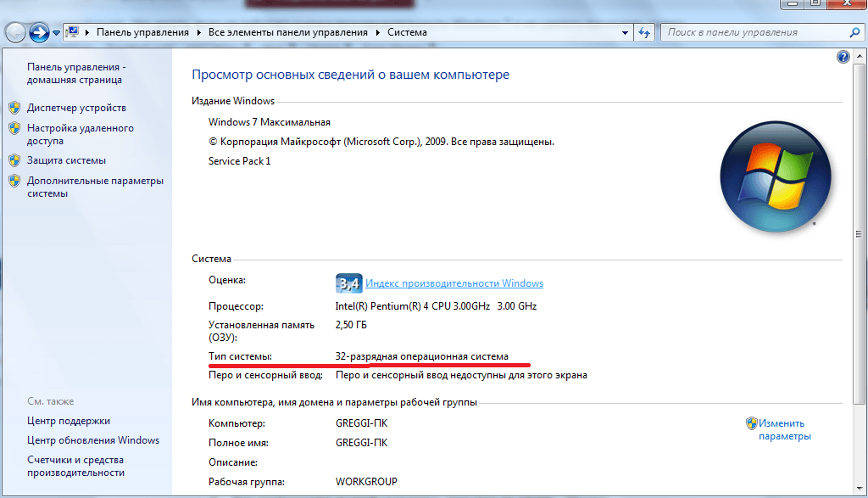The width and height of the screenshot is (868, 498).
Task: Open "Центр обновления Windows" link
Action: (x=93, y=440)
